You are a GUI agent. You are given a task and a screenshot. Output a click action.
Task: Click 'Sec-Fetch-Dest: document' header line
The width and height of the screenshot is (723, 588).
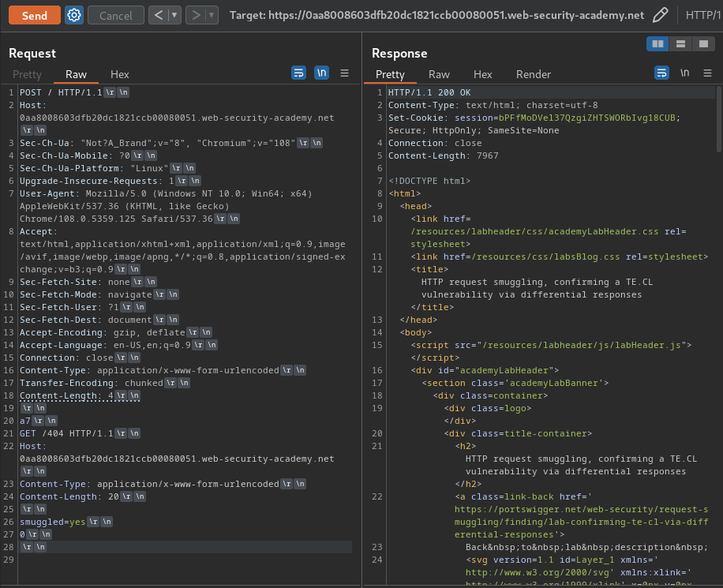[x=86, y=320]
